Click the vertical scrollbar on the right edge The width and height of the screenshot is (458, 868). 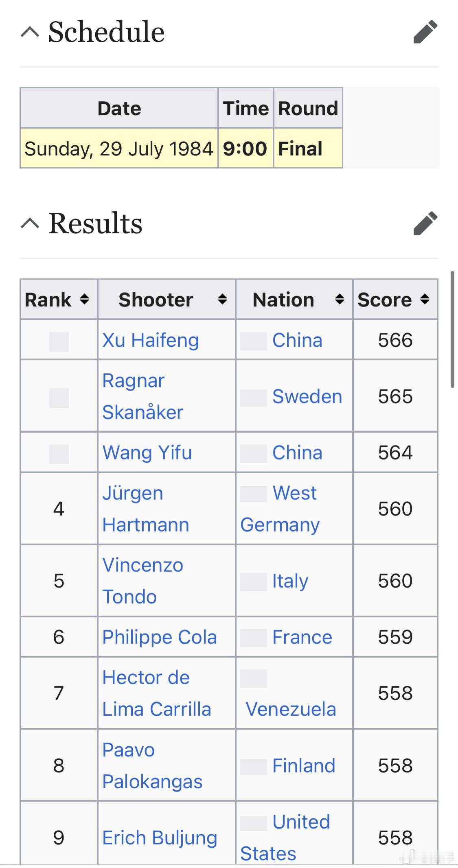point(452,330)
